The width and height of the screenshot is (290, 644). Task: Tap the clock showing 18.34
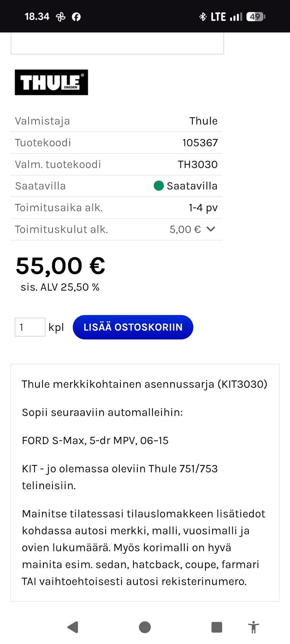(x=37, y=17)
